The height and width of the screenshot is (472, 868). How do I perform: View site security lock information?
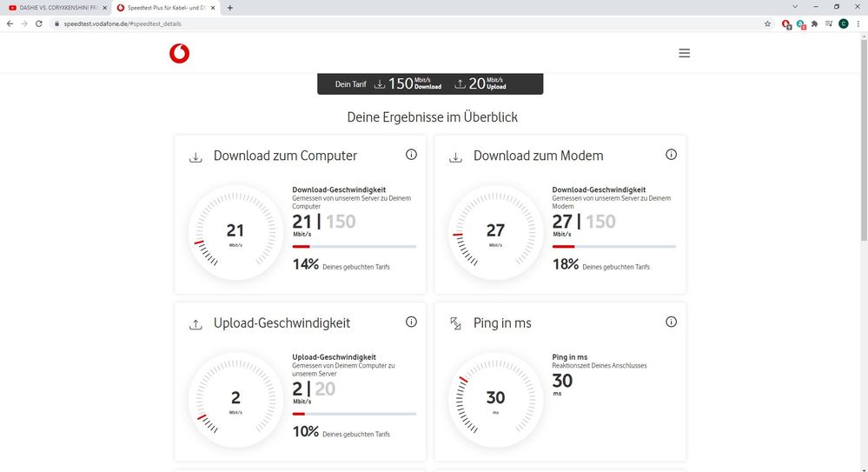click(x=56, y=23)
